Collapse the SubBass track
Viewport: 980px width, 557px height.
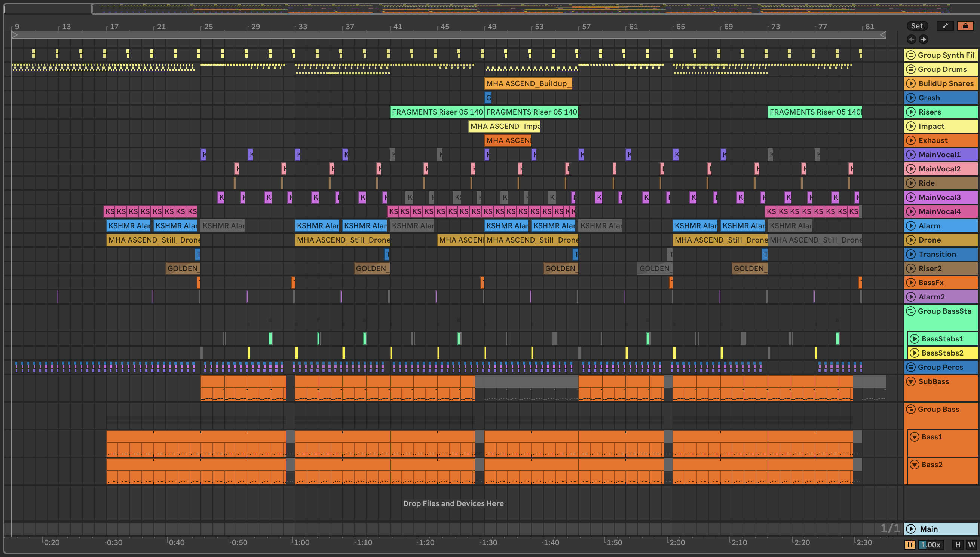[x=911, y=381]
